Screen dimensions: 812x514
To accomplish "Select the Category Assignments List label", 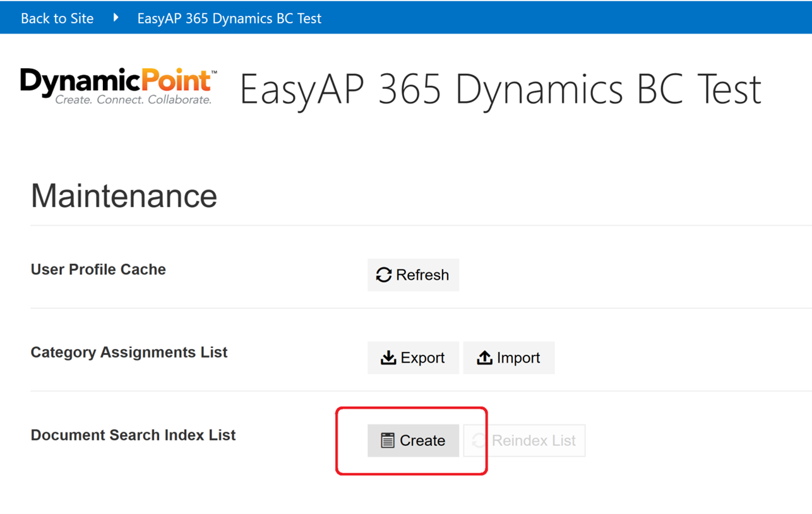I will pos(129,352).
